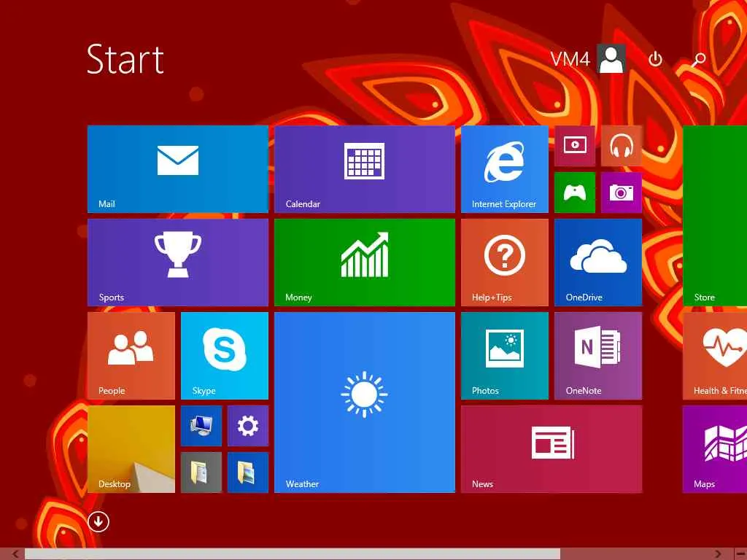Open the OneNote tile
This screenshot has height=560, width=747.
598,356
